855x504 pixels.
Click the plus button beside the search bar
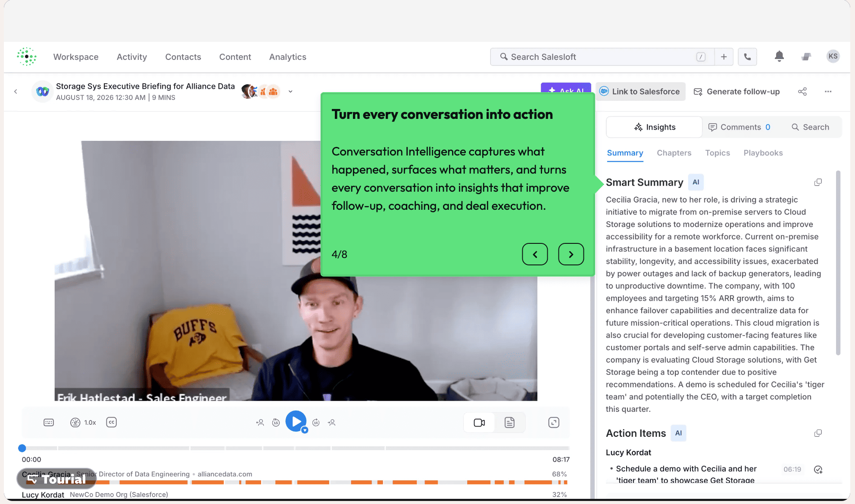click(x=724, y=57)
